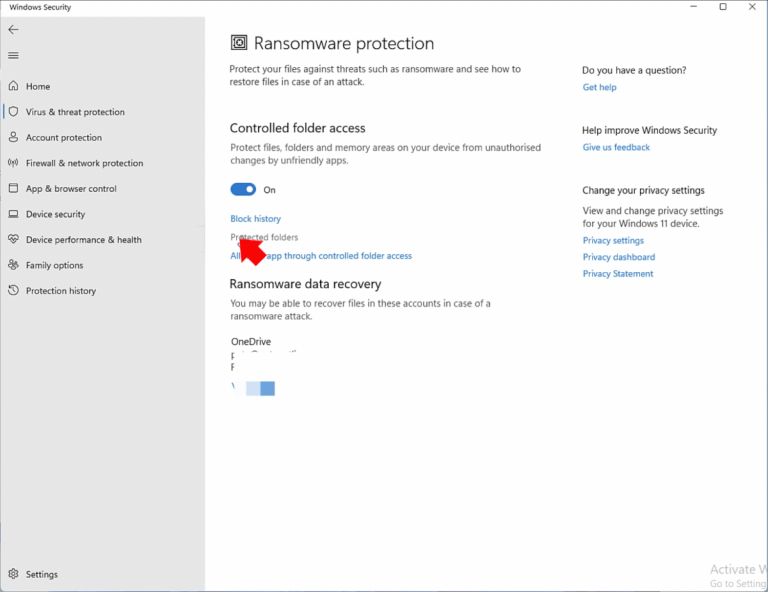
Task: Select Device security in sidebar
Action: pyautogui.click(x=55, y=214)
